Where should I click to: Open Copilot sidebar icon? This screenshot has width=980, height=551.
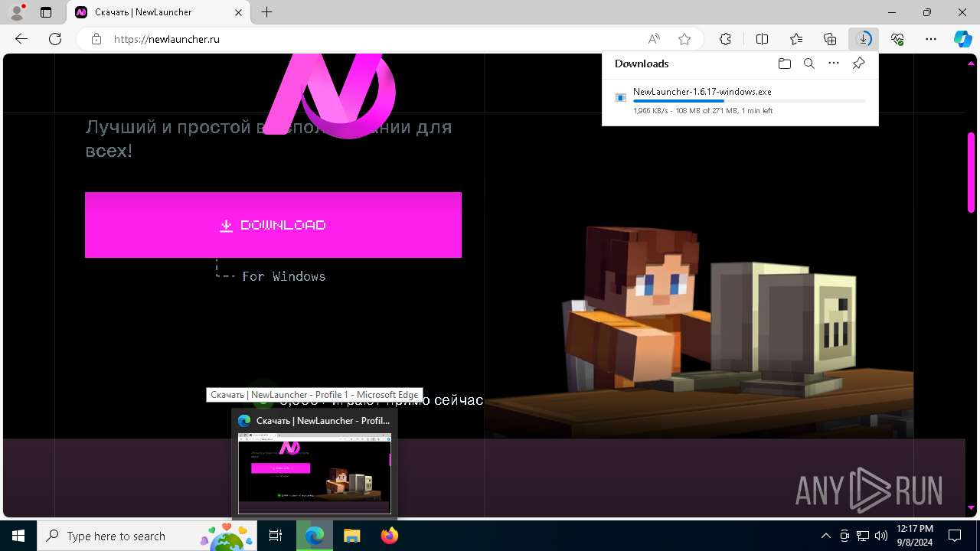962,39
